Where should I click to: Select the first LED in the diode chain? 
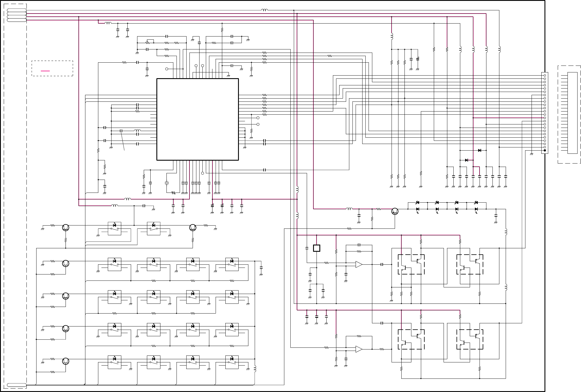tap(417, 209)
